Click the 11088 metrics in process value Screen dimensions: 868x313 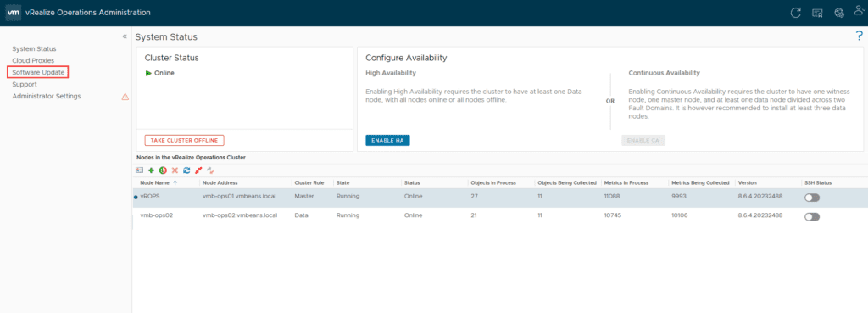pyautogui.click(x=613, y=197)
